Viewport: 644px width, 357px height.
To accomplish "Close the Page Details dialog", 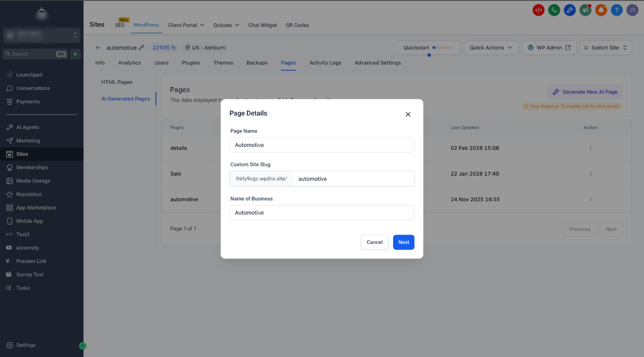I will tap(408, 115).
